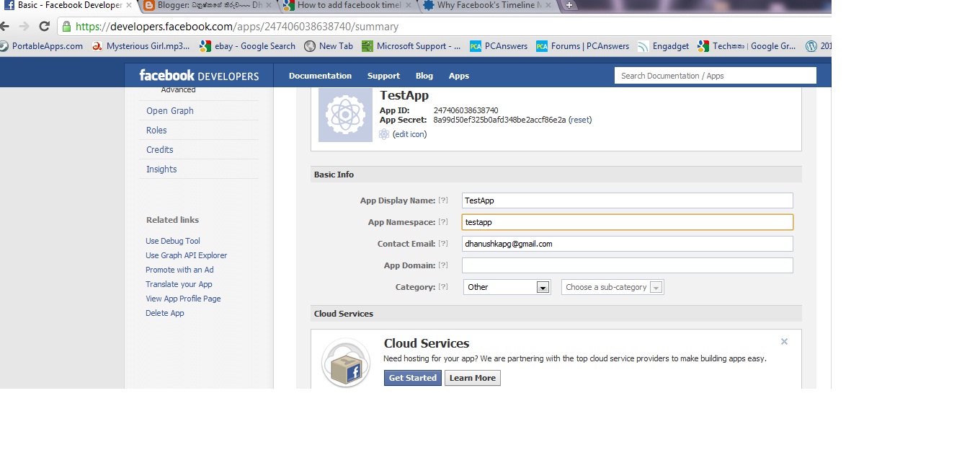The height and width of the screenshot is (450, 980).
Task: Click the App Display Name field
Action: click(628, 200)
